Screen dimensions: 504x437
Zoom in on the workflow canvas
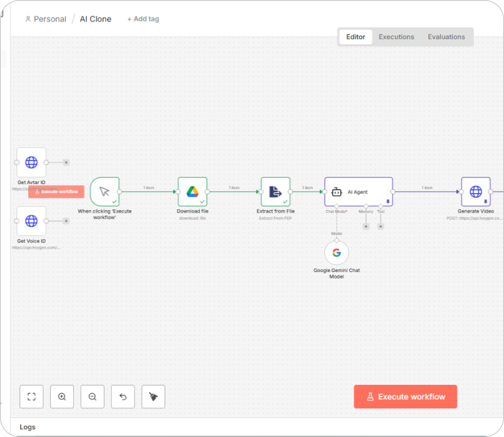point(62,397)
